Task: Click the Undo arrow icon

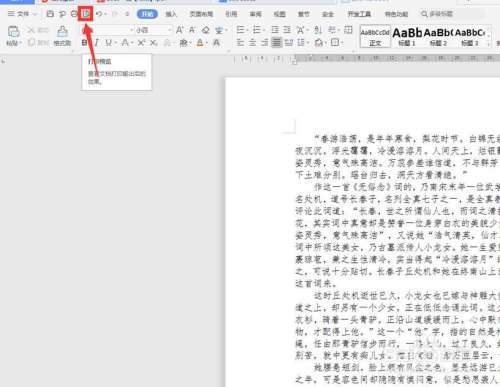Action: pos(99,14)
